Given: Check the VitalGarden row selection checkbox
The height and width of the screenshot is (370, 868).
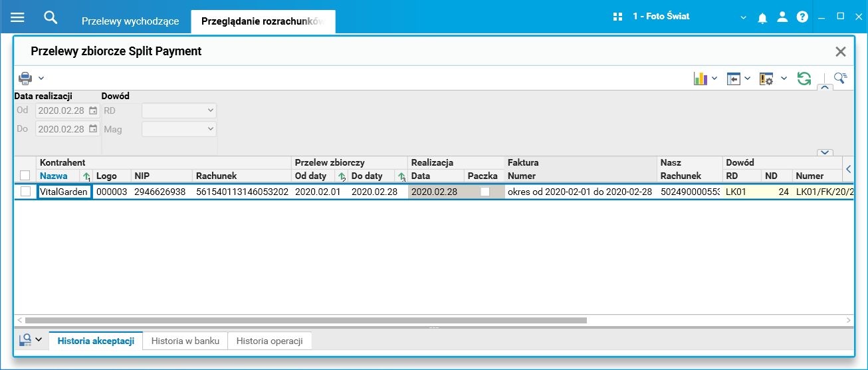Looking at the screenshot, I should tap(25, 192).
